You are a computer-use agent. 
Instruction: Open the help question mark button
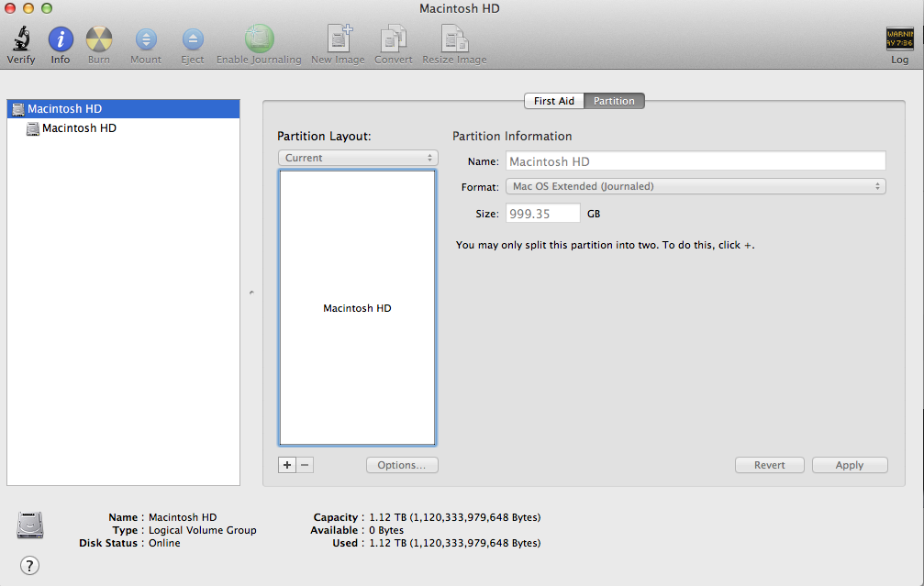pyautogui.click(x=29, y=565)
